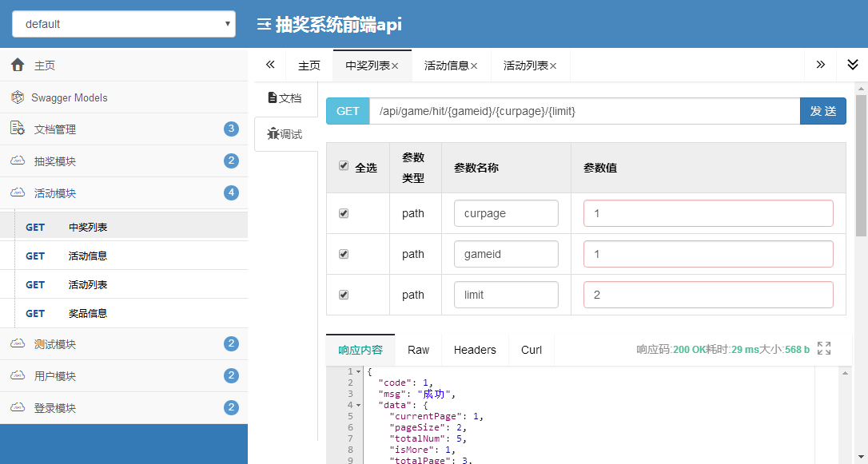Expand the response panel to fullscreen
The image size is (868, 464).
tap(824, 348)
